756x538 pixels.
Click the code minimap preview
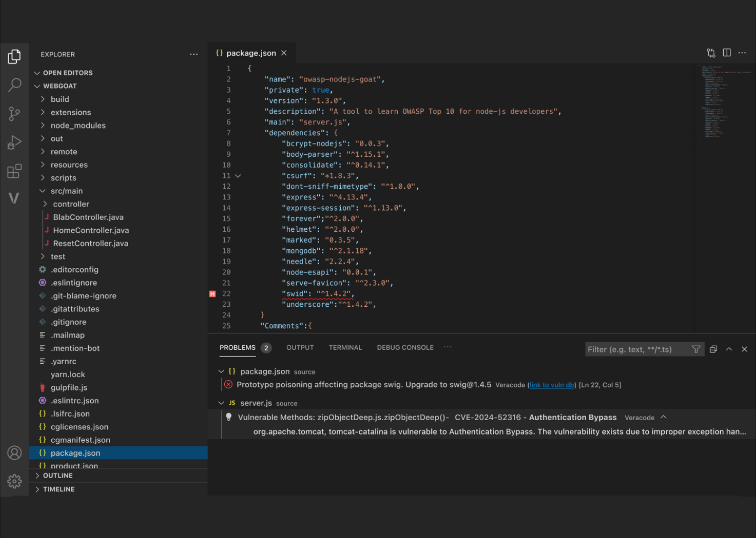tap(725, 103)
